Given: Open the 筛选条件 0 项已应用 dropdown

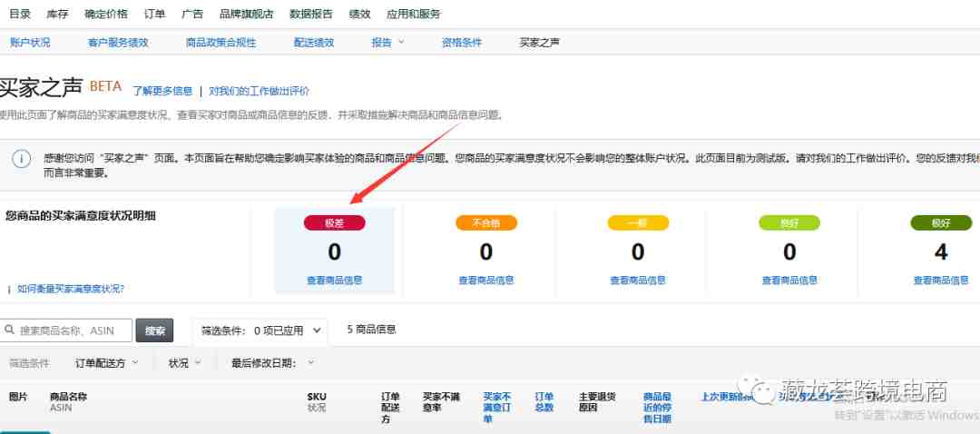Looking at the screenshot, I should 261,330.
